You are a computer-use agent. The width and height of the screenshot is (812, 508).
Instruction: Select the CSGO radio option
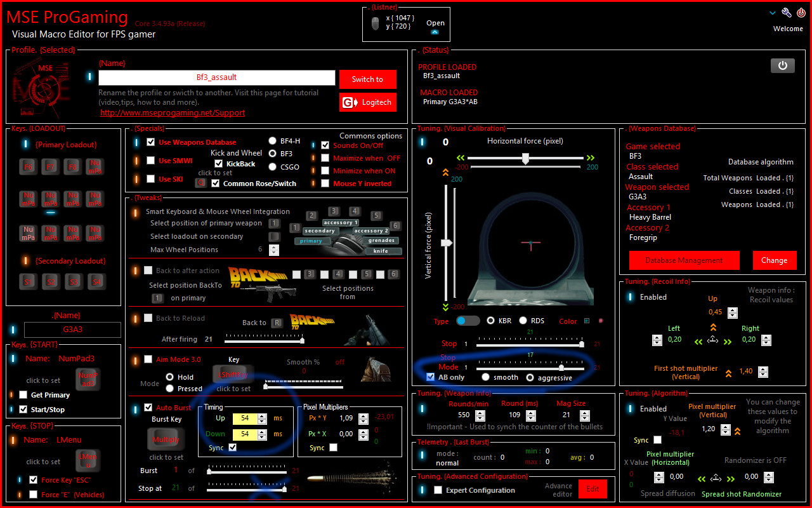tap(273, 167)
